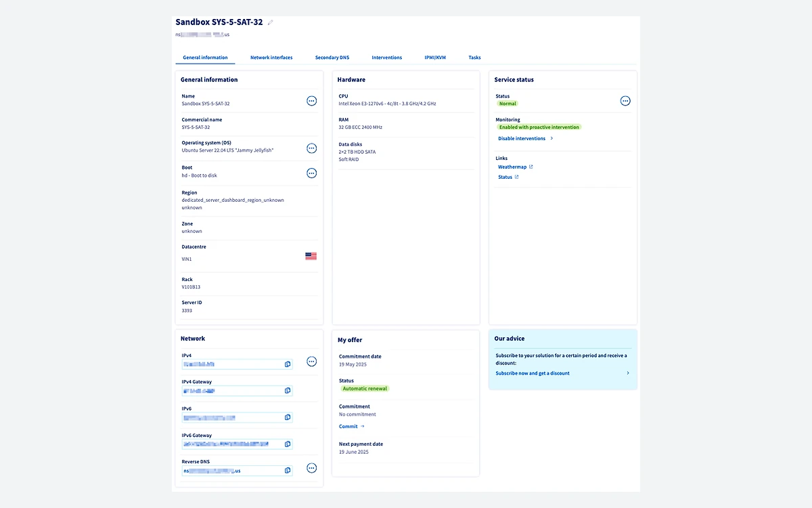Open the IPMI/KVM tab

pos(435,58)
